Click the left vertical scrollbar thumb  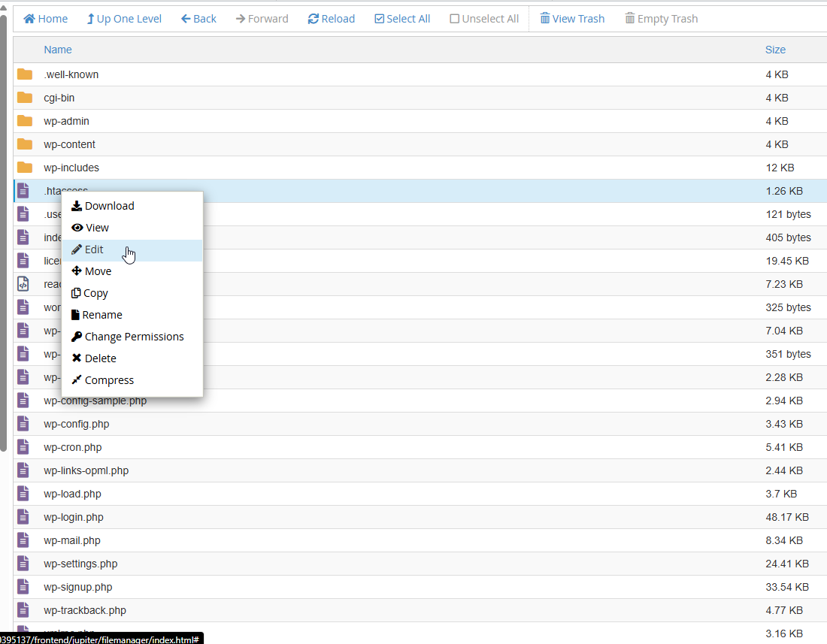coord(3,234)
